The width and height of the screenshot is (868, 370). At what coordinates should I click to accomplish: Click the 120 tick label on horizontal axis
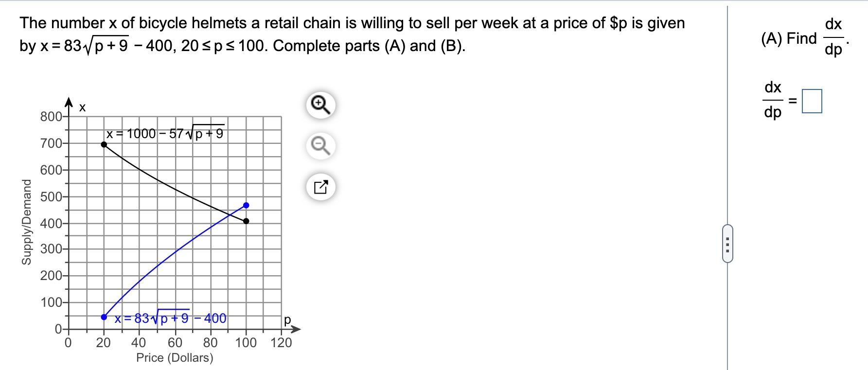[x=282, y=343]
